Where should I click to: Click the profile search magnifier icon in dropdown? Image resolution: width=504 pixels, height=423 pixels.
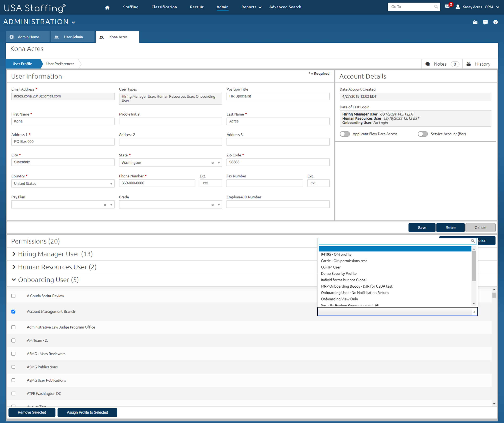click(x=473, y=241)
